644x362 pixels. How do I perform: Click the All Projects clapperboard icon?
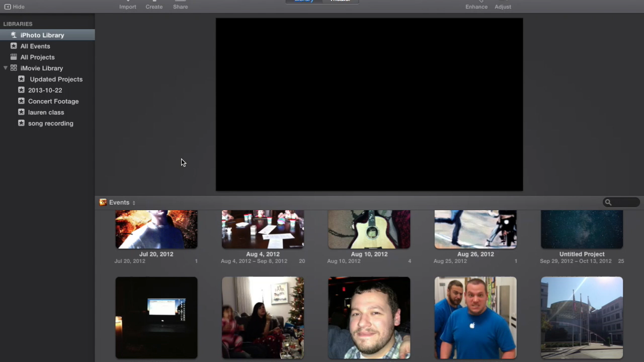coord(14,57)
